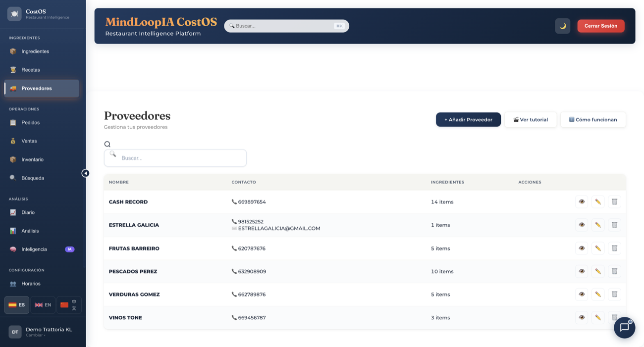Delete VERDURAS GOMEZ with the trash icon
Viewport: 644px width, 347px height.
tap(614, 294)
